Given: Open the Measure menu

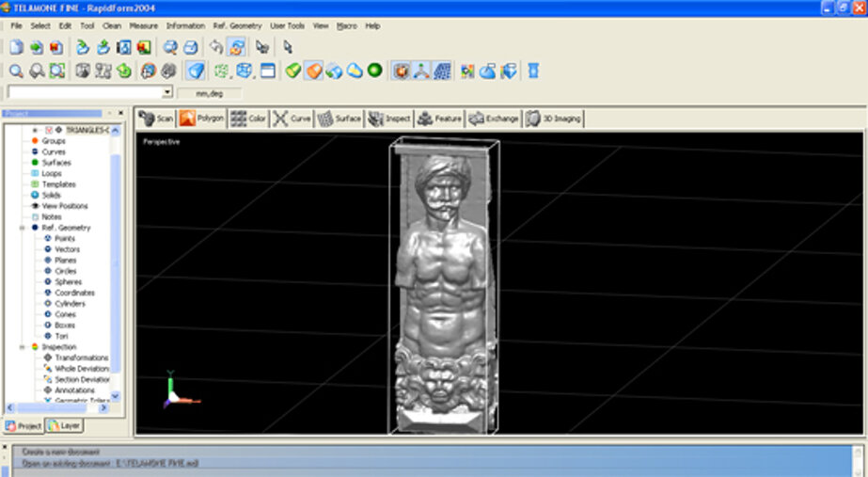Looking at the screenshot, I should pos(143,25).
